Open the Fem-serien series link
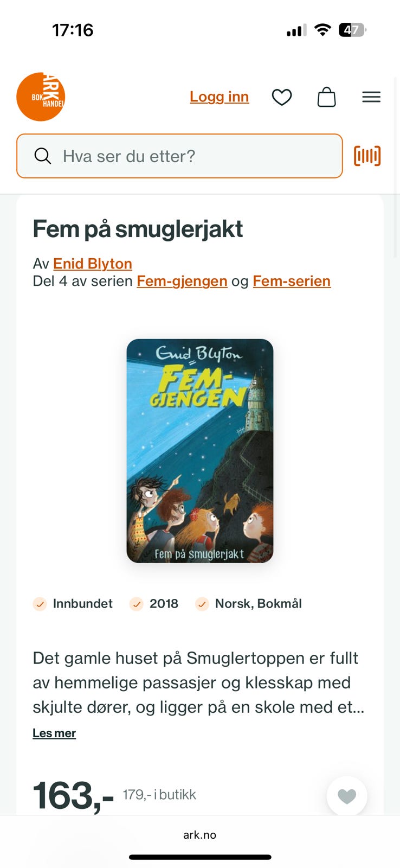Screen dimensions: 400x868 (x=292, y=281)
